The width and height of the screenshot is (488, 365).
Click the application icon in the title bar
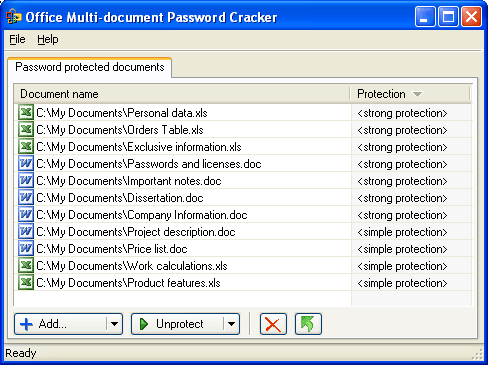tap(14, 17)
